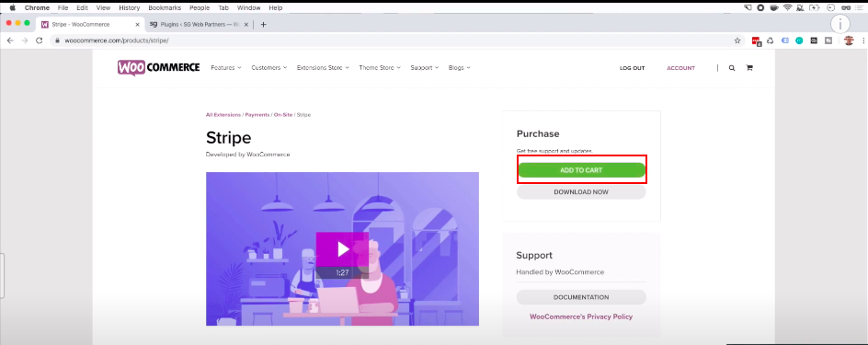868x345 pixels.
Task: Click the gray square extension icon
Action: [828, 40]
